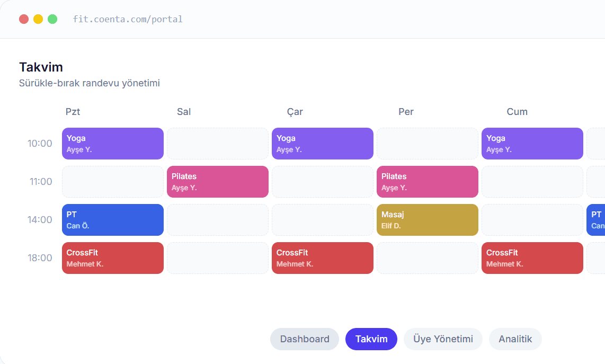Select Wednesday 10:00 Yoga session
This screenshot has height=364, width=605.
tap(323, 144)
